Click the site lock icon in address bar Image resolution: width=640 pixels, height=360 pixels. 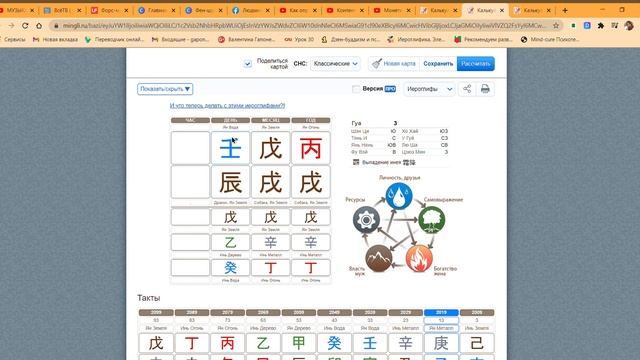56,26
